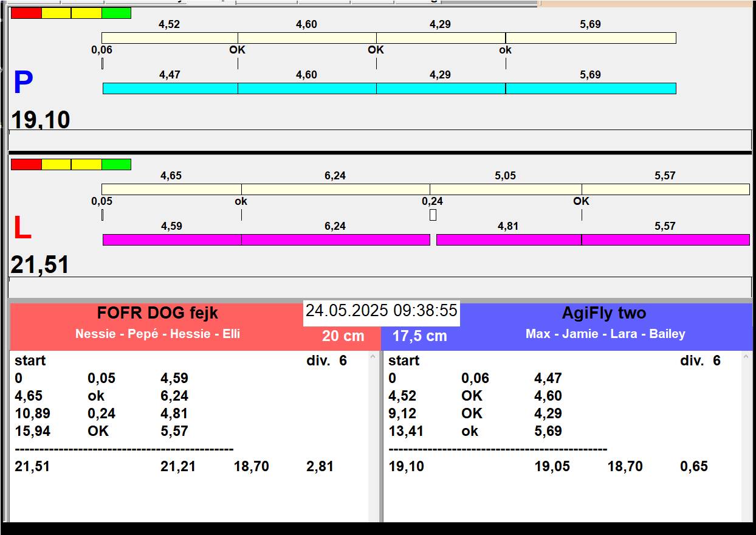Select the magenta 6,24 segment in lane L
The width and height of the screenshot is (756, 535).
tap(335, 240)
